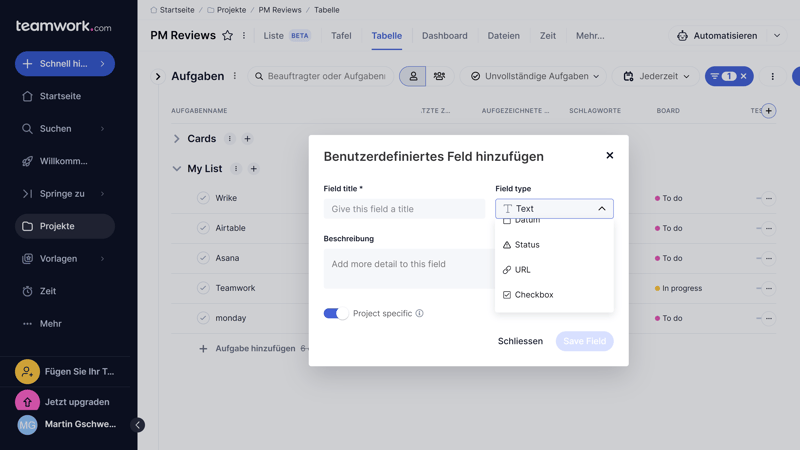800x450 pixels.
Task: Select Checkbox from the field type list
Action: click(534, 295)
